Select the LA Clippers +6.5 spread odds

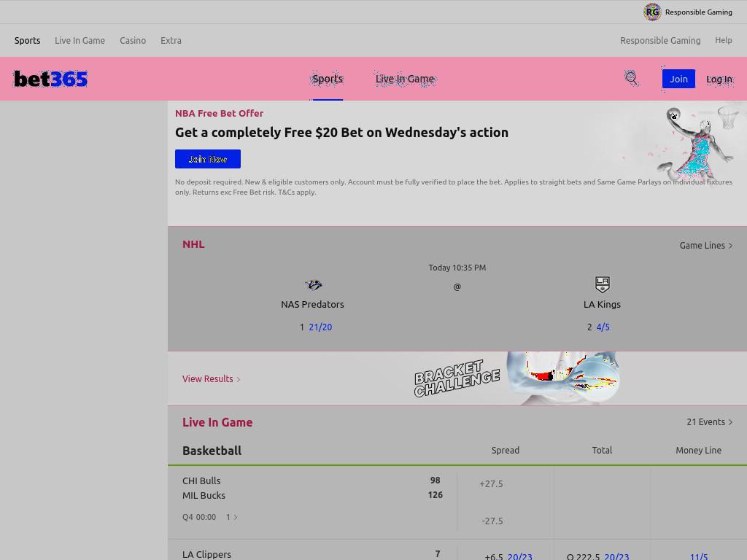(x=508, y=556)
